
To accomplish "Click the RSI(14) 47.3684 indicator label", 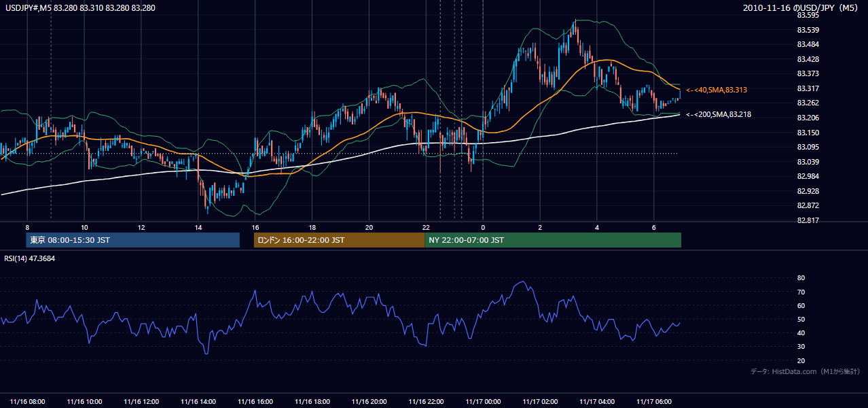I will point(30,258).
